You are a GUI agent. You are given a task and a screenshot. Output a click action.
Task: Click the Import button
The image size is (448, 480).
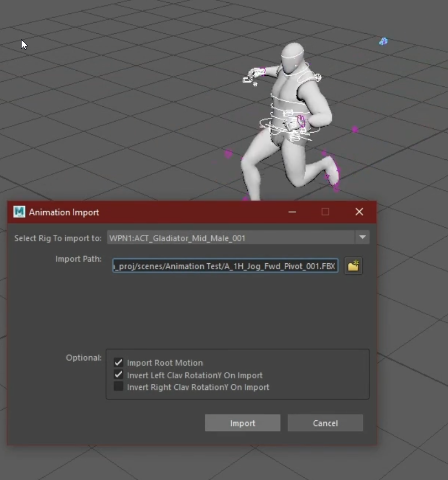coord(242,423)
